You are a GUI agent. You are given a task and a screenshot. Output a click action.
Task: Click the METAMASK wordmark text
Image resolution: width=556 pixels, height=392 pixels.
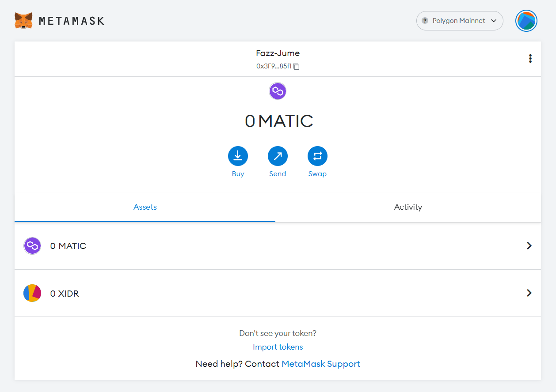72,21
